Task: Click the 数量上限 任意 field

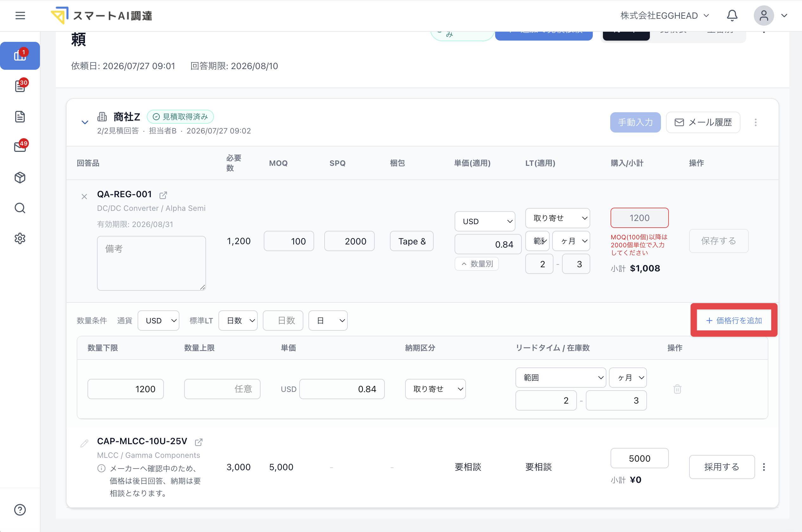Action: (x=222, y=389)
